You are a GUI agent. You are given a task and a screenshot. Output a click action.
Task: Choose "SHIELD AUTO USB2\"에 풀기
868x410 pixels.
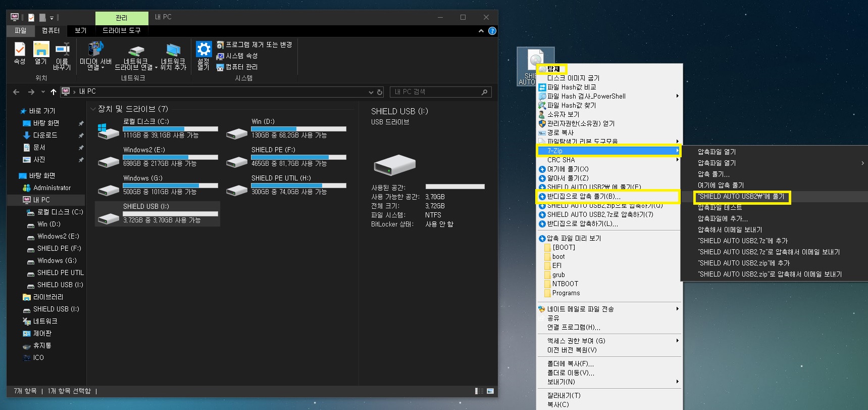coord(741,196)
